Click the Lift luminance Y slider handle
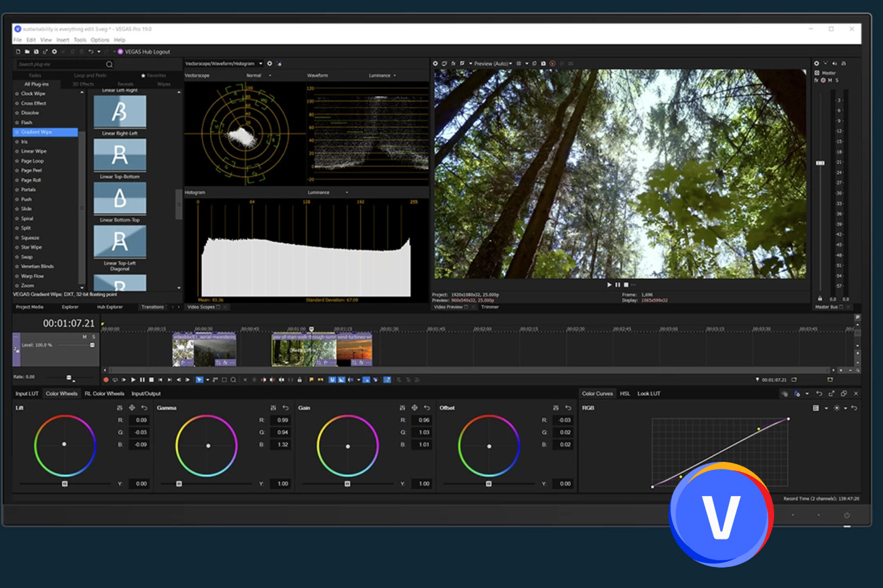 coord(65,484)
